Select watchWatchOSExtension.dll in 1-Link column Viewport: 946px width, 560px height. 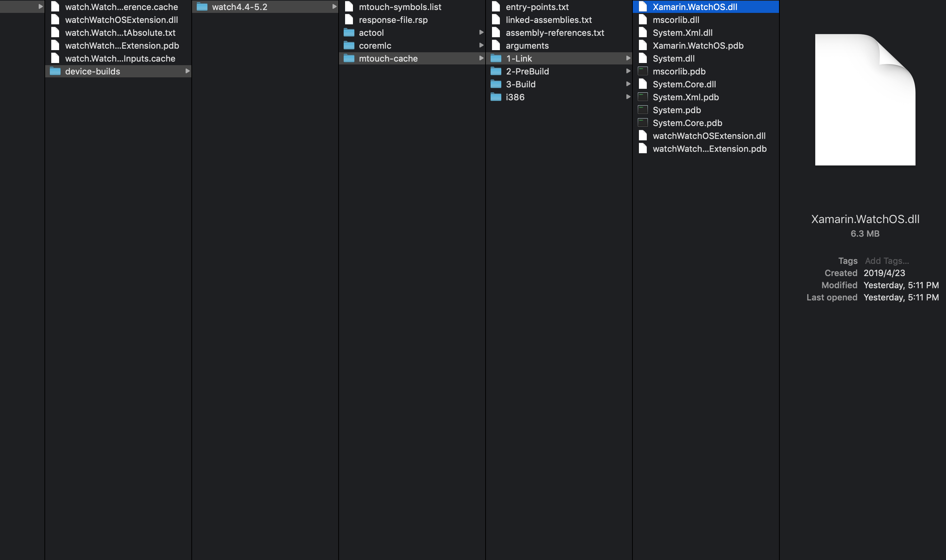click(x=709, y=136)
